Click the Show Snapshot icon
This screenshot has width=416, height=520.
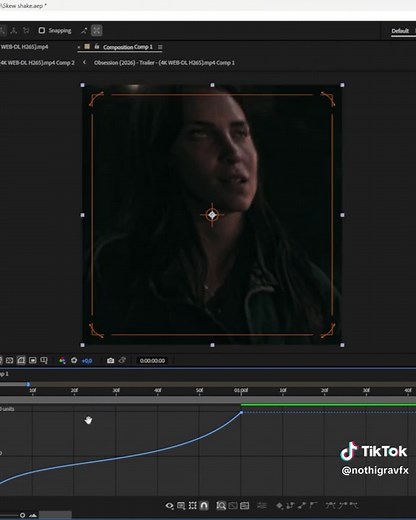click(122, 360)
